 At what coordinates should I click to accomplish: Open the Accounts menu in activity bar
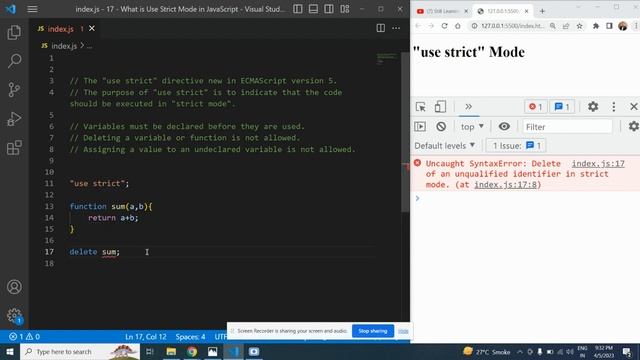14,287
